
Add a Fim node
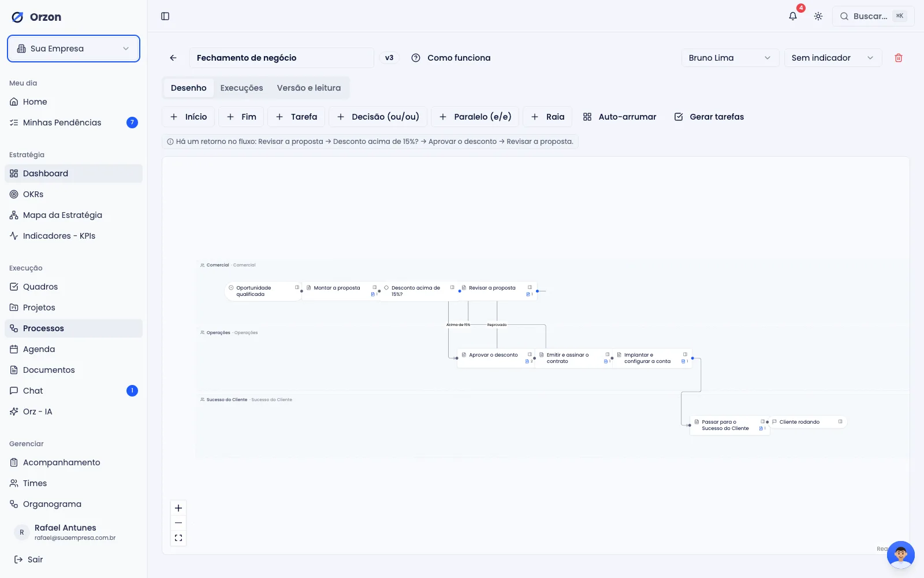241,117
